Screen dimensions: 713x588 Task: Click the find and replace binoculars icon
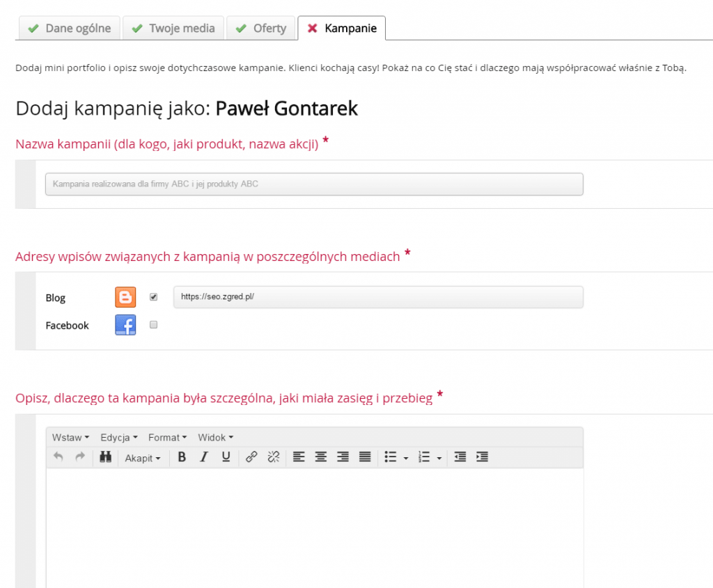(106, 457)
